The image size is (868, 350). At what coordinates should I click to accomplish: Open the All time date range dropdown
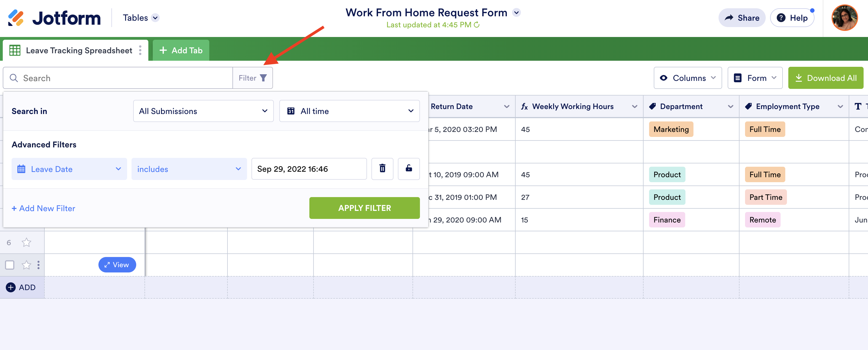pyautogui.click(x=349, y=111)
